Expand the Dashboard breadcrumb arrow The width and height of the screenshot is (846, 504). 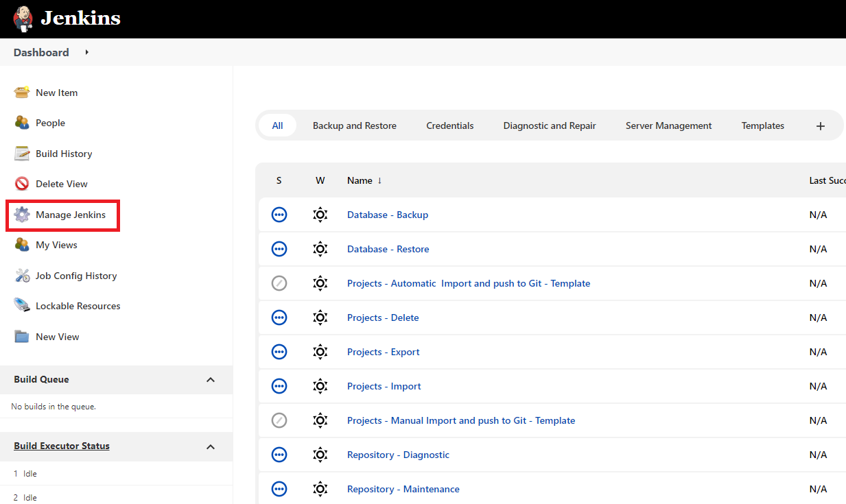87,52
